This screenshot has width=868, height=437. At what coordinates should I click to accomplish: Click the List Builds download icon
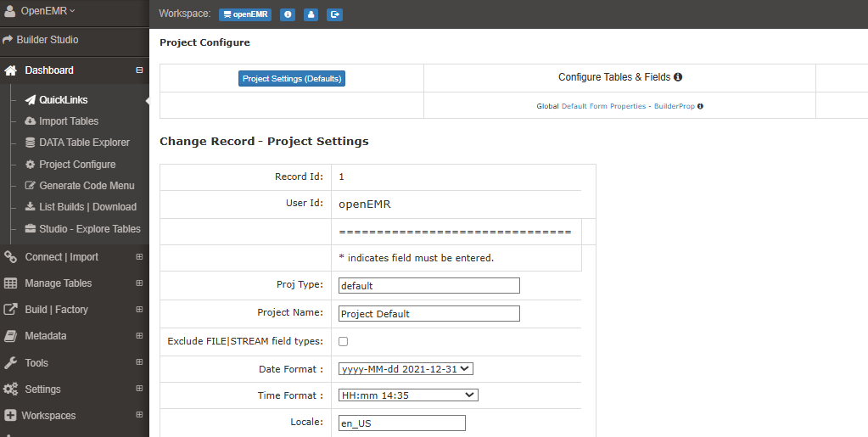tap(31, 206)
